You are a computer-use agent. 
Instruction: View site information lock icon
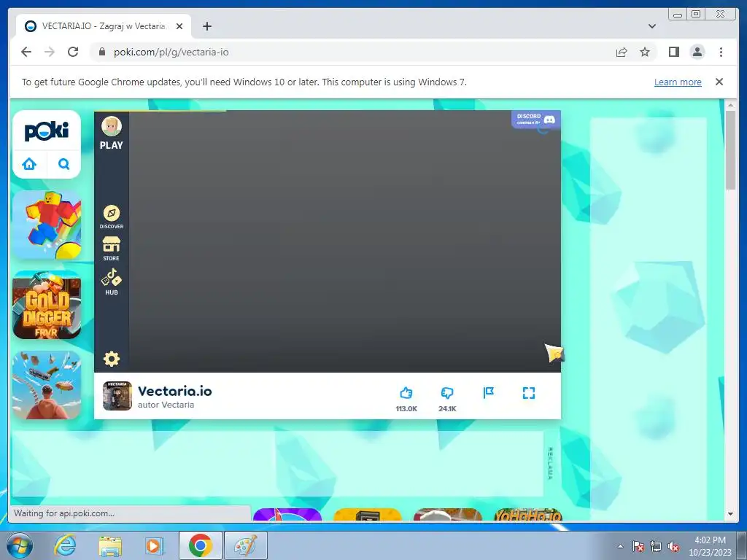[102, 52]
